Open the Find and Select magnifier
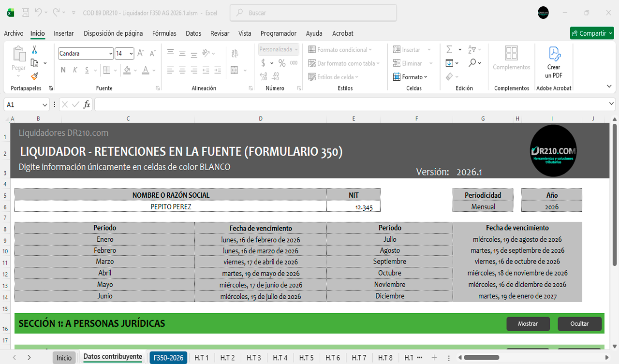Image resolution: width=619 pixels, height=364 pixels. pos(472,63)
